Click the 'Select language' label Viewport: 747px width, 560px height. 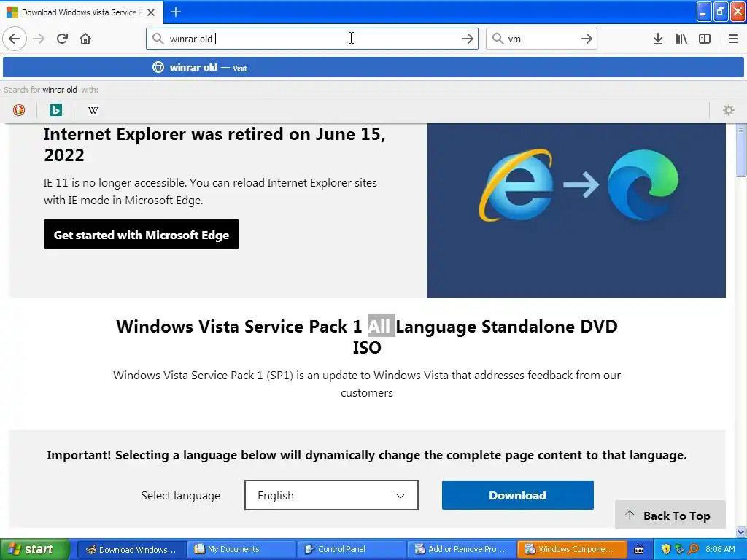pyautogui.click(x=181, y=496)
